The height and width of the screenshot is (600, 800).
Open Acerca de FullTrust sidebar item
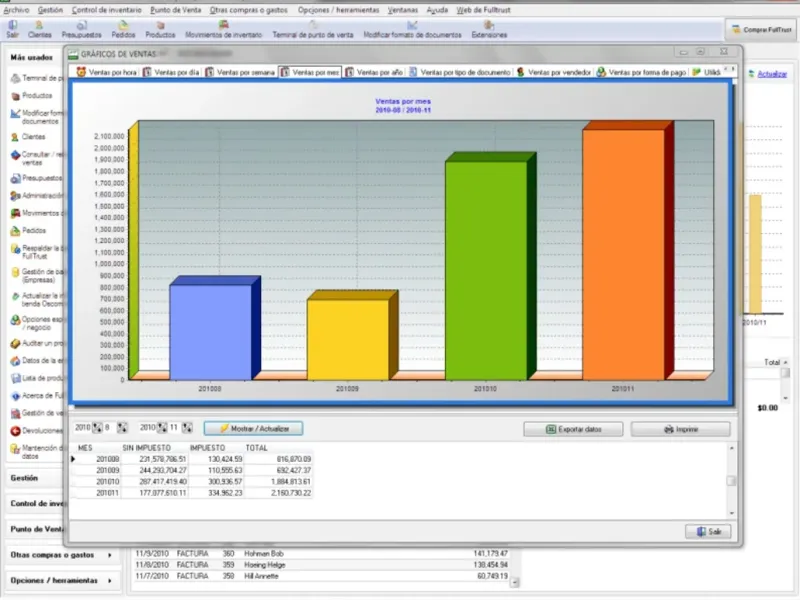pos(36,395)
